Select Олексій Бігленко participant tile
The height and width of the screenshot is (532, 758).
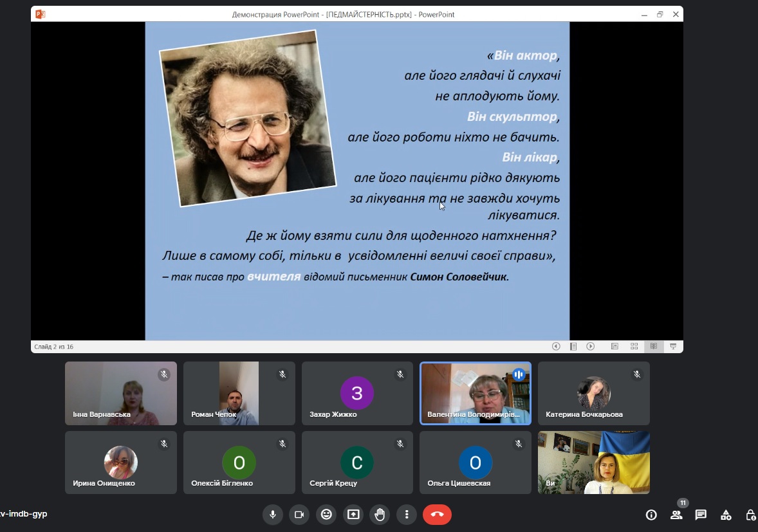point(239,463)
